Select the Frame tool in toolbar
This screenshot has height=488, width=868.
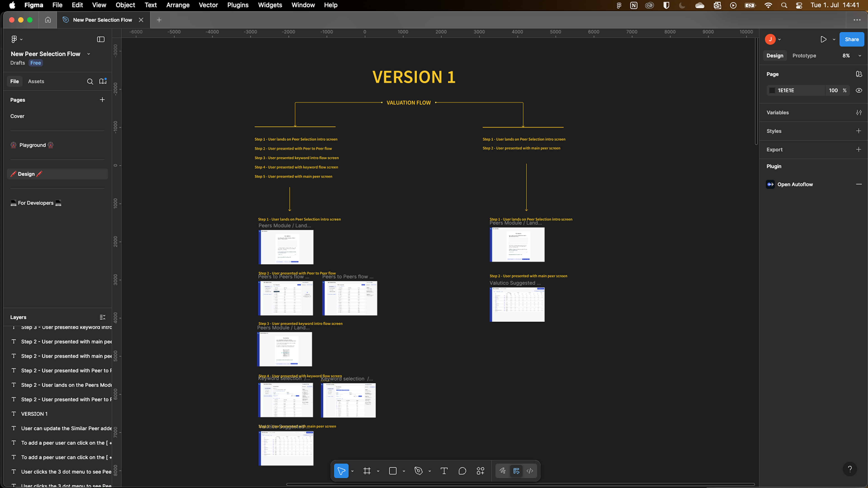367,471
